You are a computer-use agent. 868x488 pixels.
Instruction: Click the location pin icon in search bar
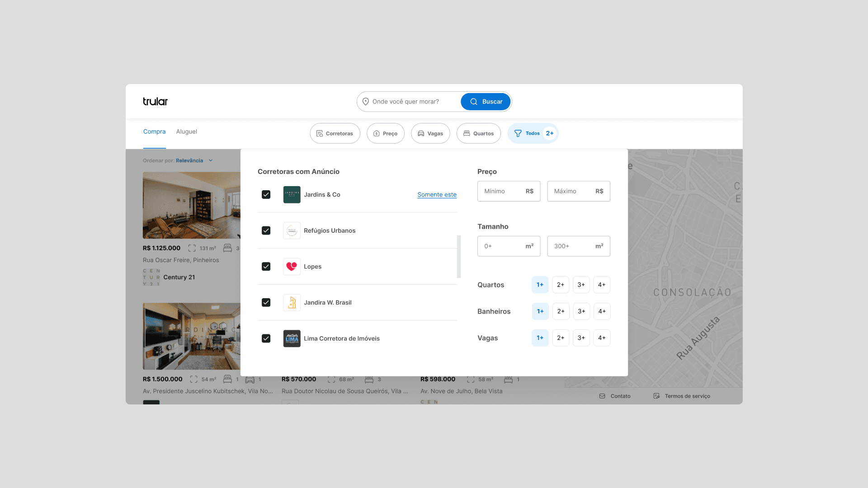[x=365, y=102]
